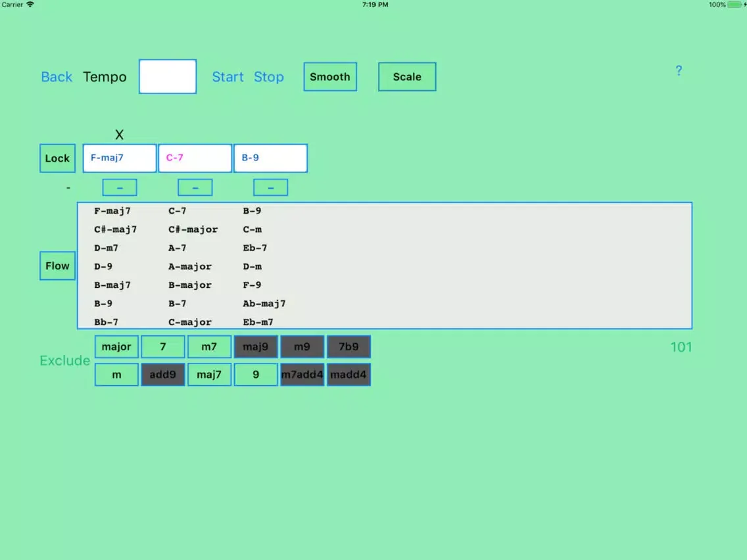
Task: Select B-maj7 in the chord list
Action: pyautogui.click(x=112, y=285)
